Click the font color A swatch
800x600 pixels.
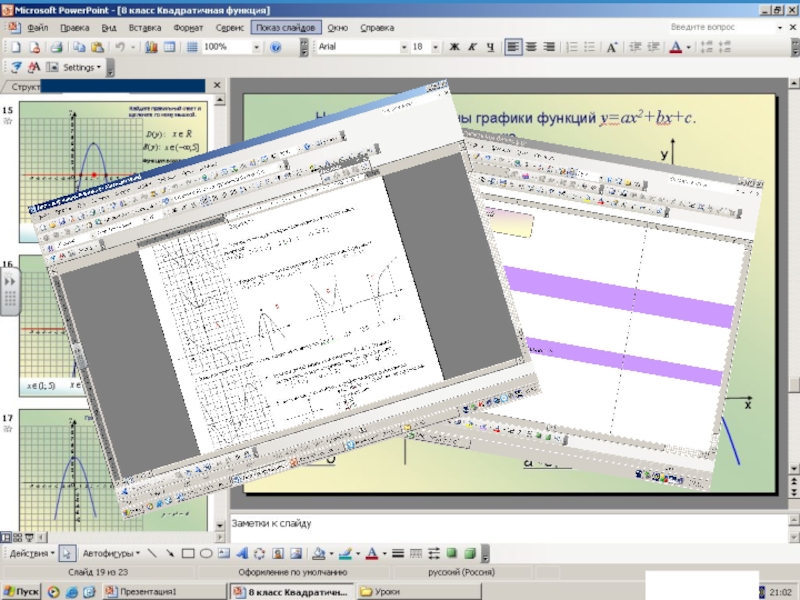[x=676, y=47]
